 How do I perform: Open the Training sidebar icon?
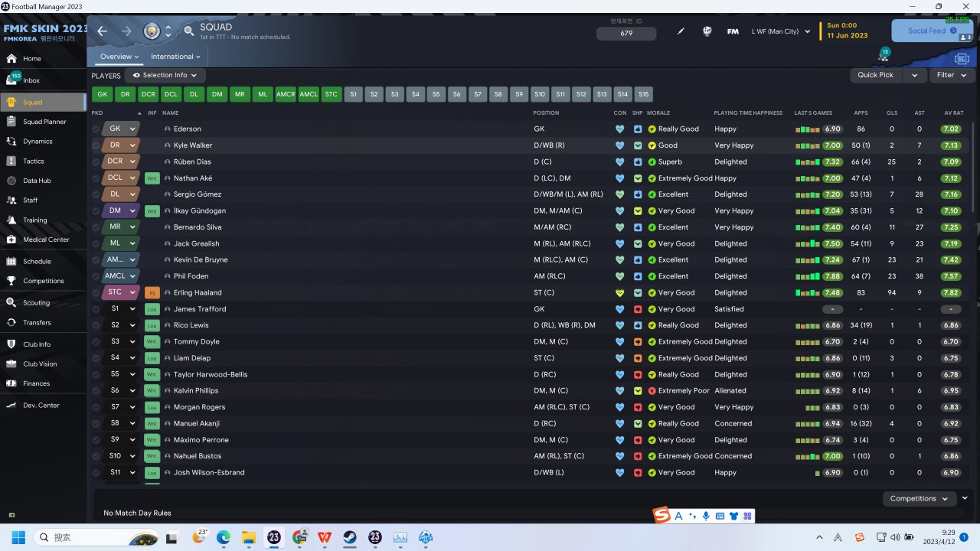[11, 220]
